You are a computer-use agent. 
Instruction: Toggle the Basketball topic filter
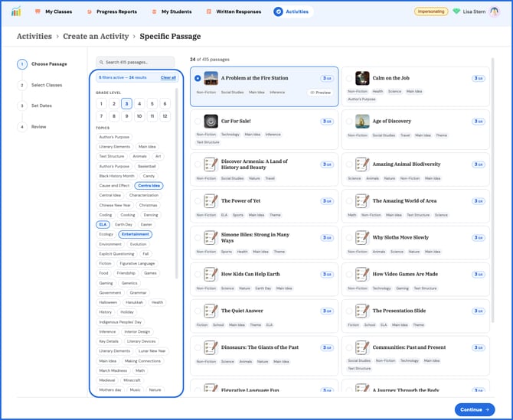146,166
